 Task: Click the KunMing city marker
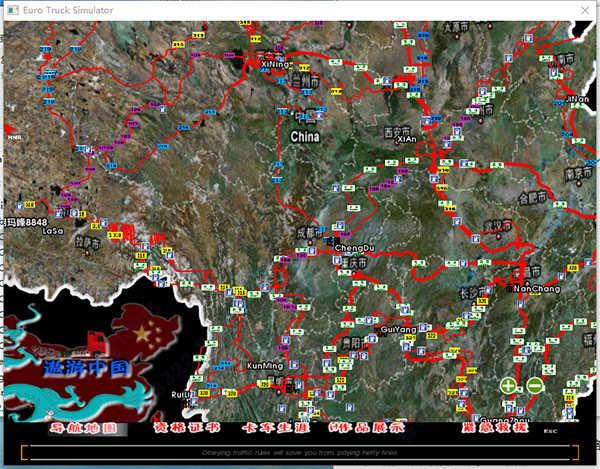[x=262, y=367]
